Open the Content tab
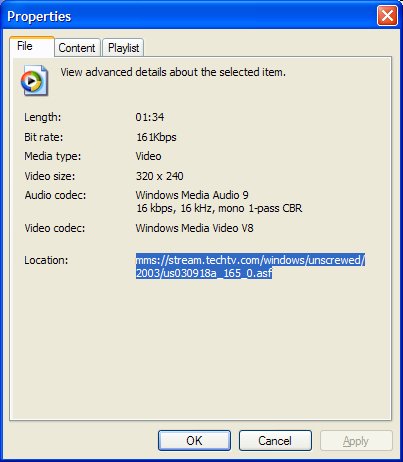Image resolution: width=403 pixels, height=462 pixels. [x=77, y=48]
